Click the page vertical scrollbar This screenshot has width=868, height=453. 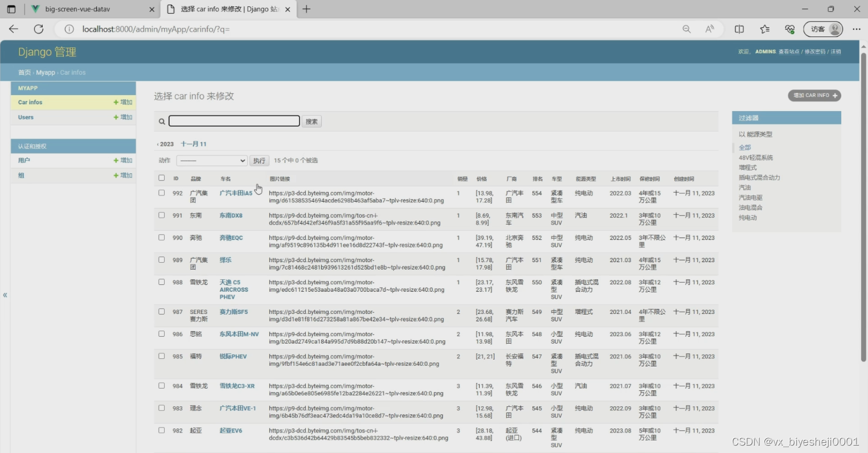[863, 208]
